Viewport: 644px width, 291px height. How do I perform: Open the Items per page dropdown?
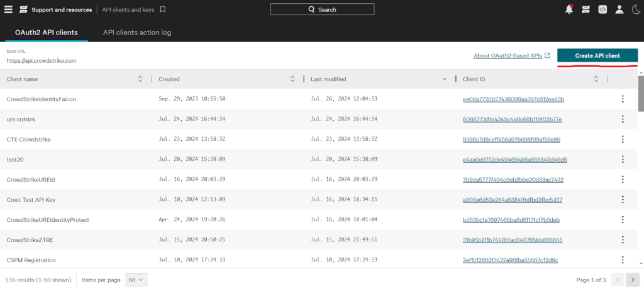point(136,280)
